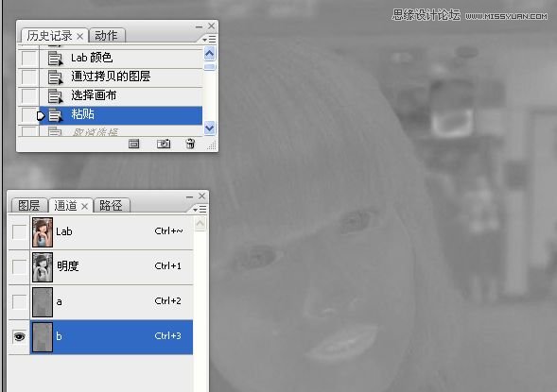Click history brush source marker beside 粘贴
Image resolution: width=557 pixels, height=392 pixels.
click(41, 115)
